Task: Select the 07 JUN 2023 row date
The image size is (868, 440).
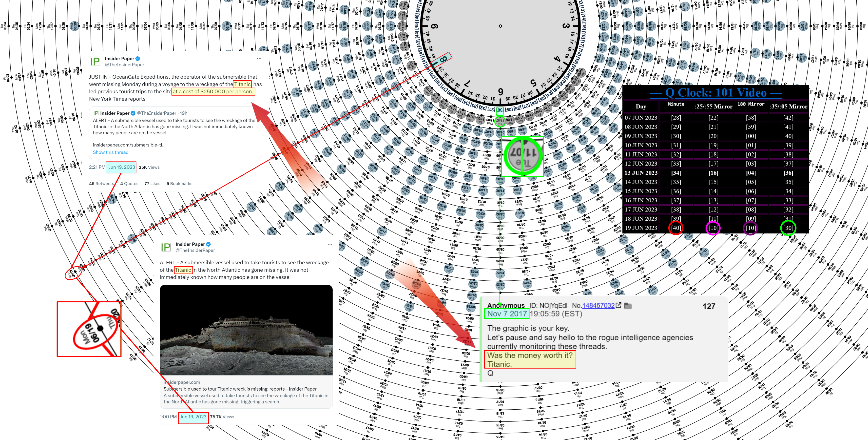Action: point(641,118)
